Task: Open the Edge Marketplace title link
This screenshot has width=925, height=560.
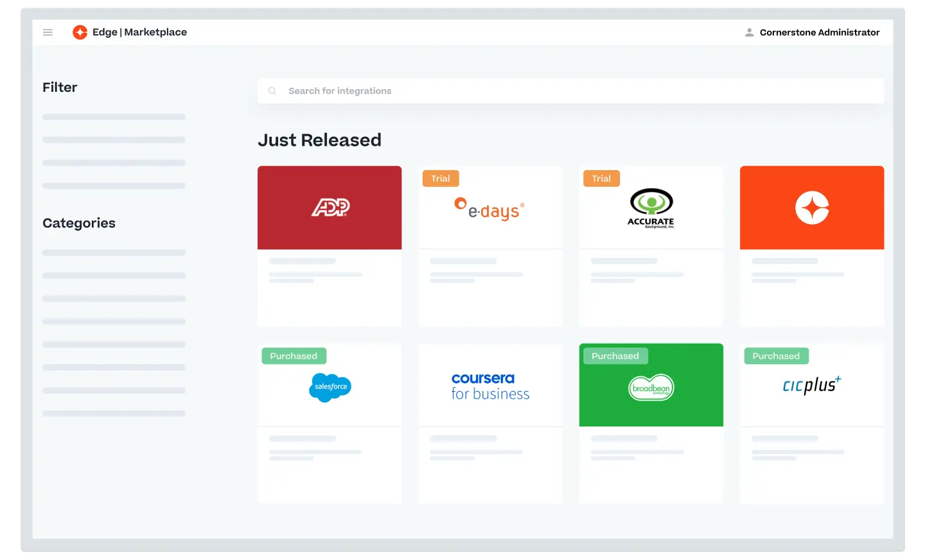Action: (x=140, y=31)
